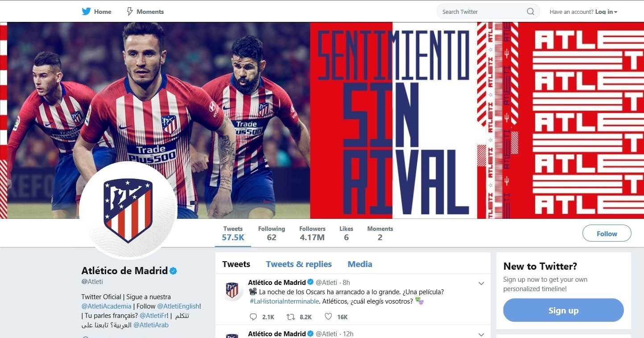This screenshot has width=644, height=338.
Task: Like the Oscars tweet with the heart icon
Action: 328,317
